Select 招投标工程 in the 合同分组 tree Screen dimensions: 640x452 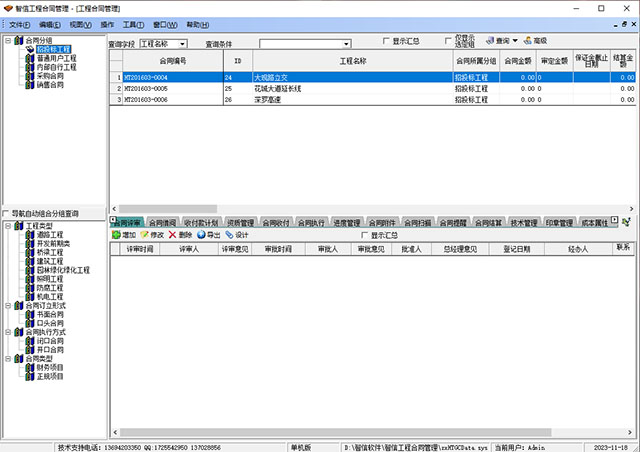coord(53,49)
